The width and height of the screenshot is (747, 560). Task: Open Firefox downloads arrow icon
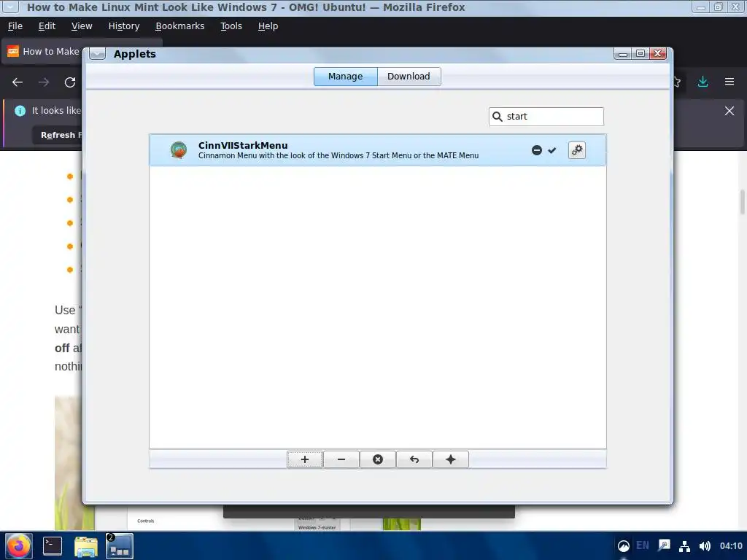coord(703,82)
